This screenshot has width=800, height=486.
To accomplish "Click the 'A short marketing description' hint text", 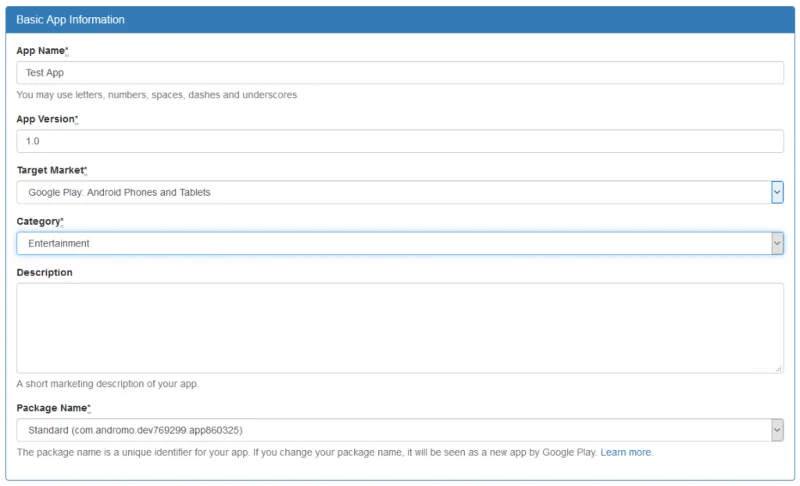I will (107, 383).
